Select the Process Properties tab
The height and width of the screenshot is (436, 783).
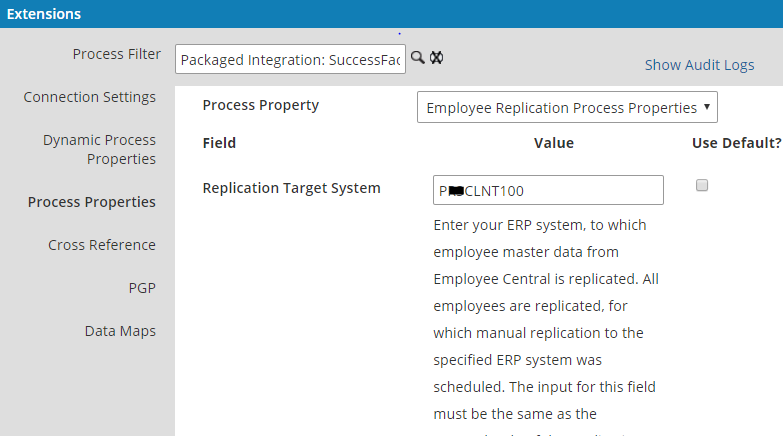[x=91, y=202]
